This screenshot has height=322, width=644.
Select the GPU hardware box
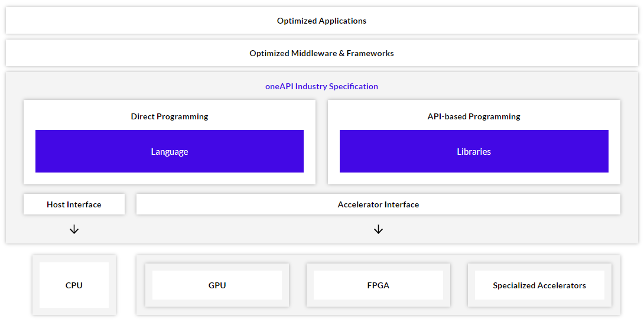tap(217, 285)
